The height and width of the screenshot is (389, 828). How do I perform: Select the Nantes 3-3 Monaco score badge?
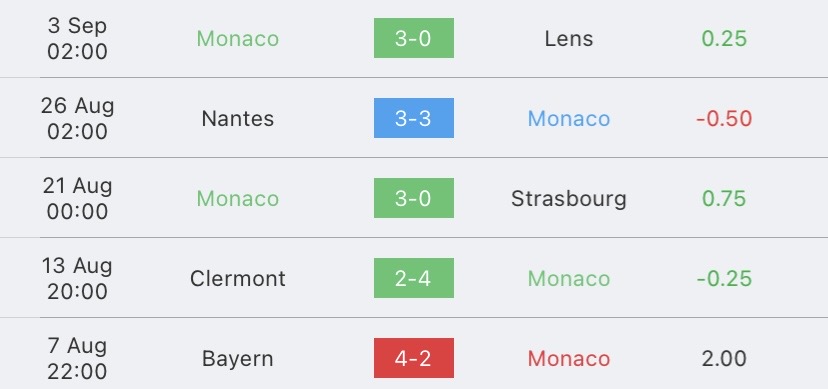[413, 118]
